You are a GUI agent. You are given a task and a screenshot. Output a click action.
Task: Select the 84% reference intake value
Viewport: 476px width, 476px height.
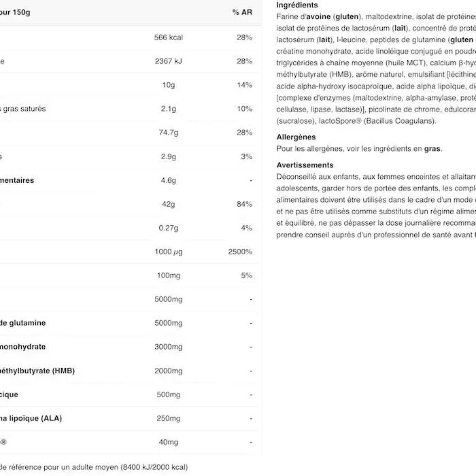coord(244,204)
